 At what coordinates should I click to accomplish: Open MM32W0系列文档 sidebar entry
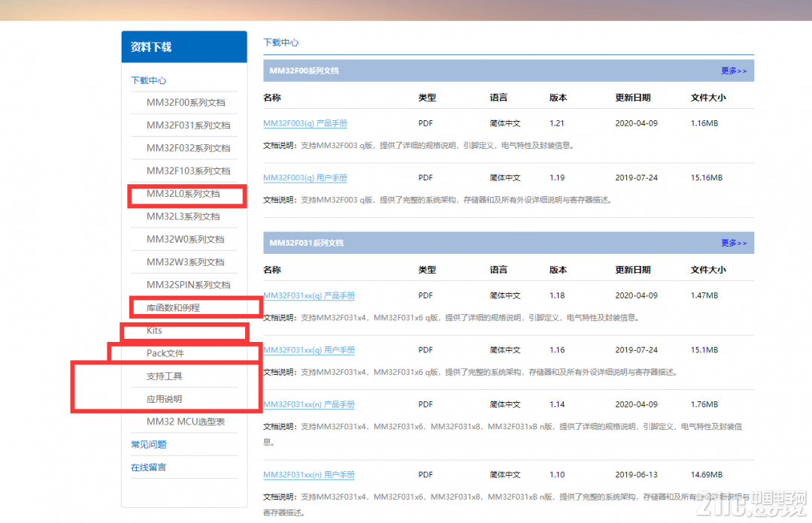click(186, 239)
